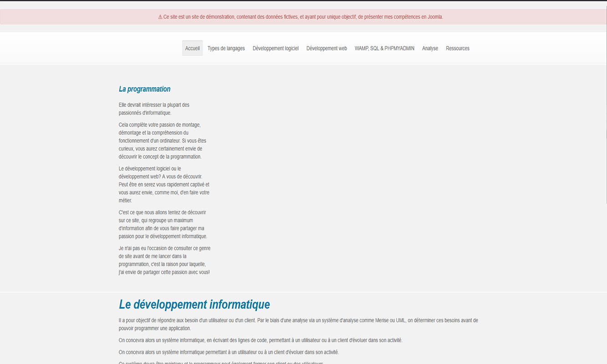The width and height of the screenshot is (607, 364).
Task: Click the La programmation heading
Action: click(144, 89)
